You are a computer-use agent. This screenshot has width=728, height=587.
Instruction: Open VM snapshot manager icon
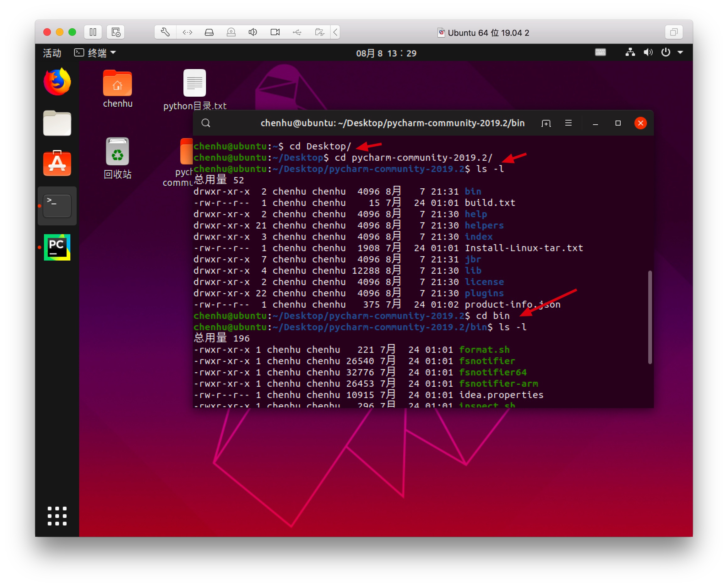[x=116, y=32]
